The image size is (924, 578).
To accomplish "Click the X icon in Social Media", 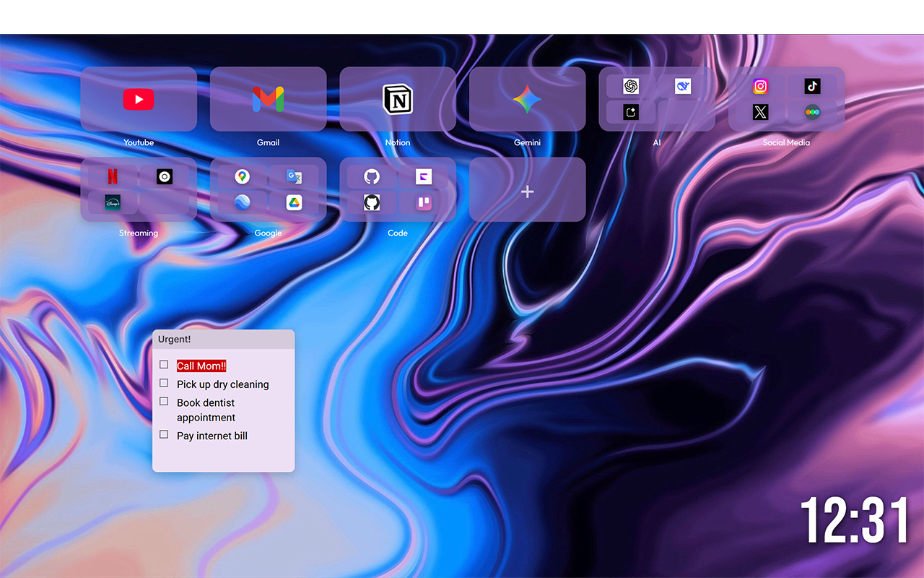I will coord(760,112).
